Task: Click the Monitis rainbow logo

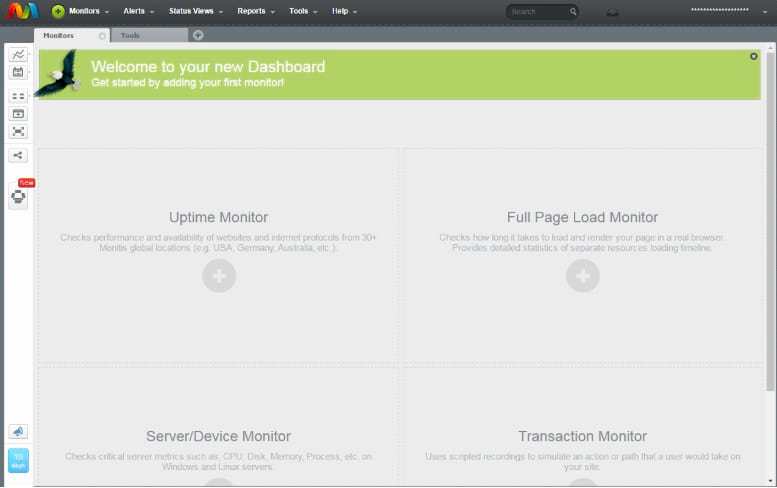Action: click(x=22, y=11)
